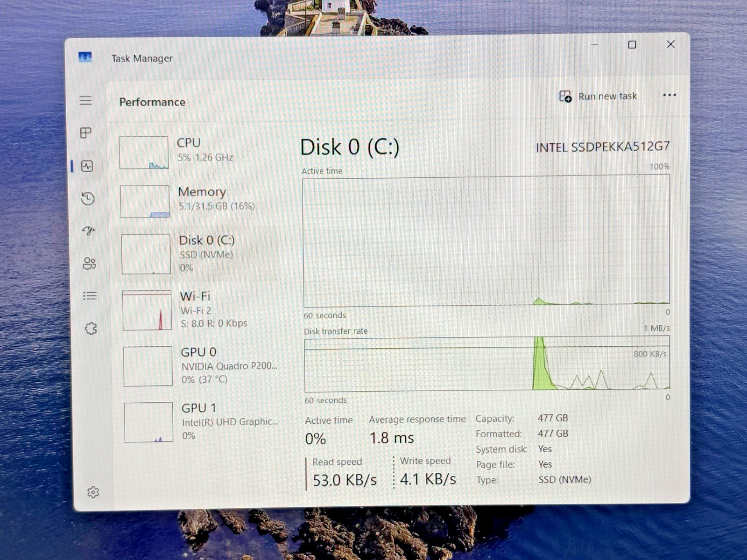Click the Formatted 477 GB value
This screenshot has width=747, height=560.
(553, 434)
